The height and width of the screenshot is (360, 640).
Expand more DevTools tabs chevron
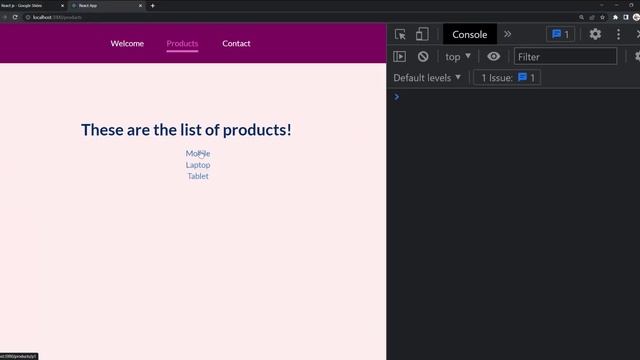[507, 34]
